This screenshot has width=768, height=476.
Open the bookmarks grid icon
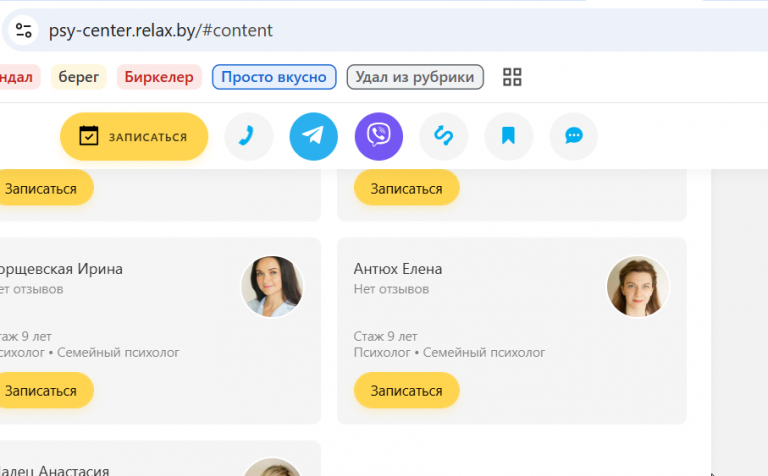point(512,77)
